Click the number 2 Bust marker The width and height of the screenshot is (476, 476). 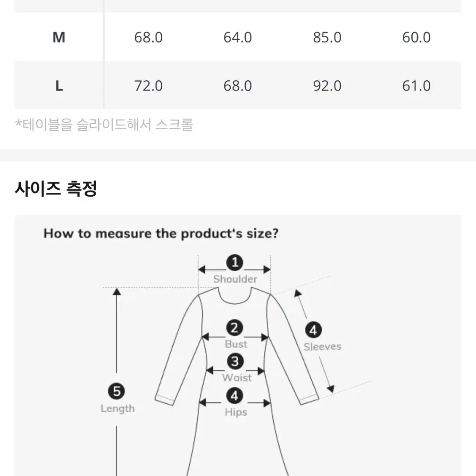[234, 328]
